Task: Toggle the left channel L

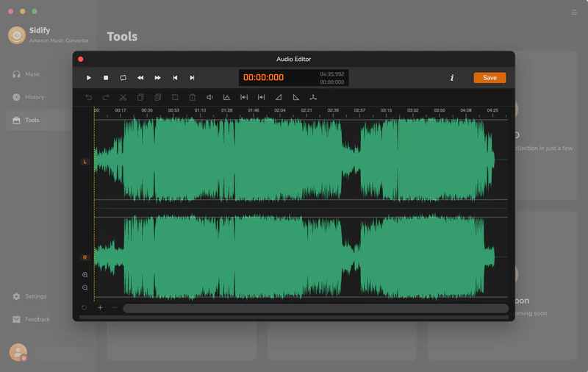Action: coord(85,162)
